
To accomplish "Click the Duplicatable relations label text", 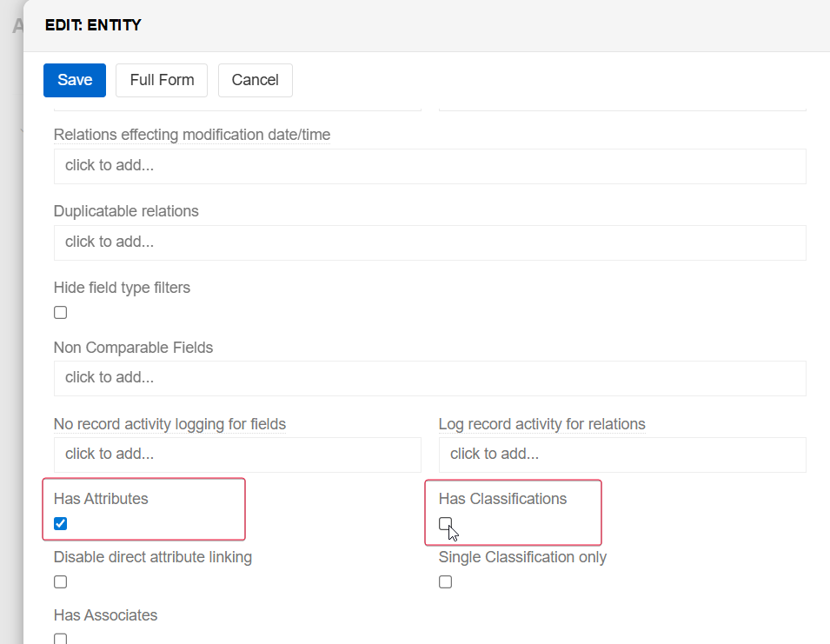I will pos(126,211).
